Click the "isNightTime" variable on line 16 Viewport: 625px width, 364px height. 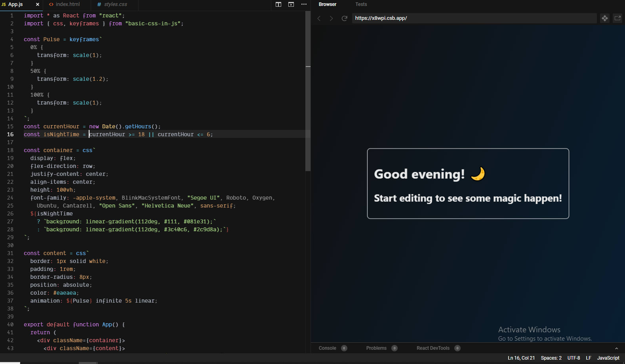(x=61, y=134)
